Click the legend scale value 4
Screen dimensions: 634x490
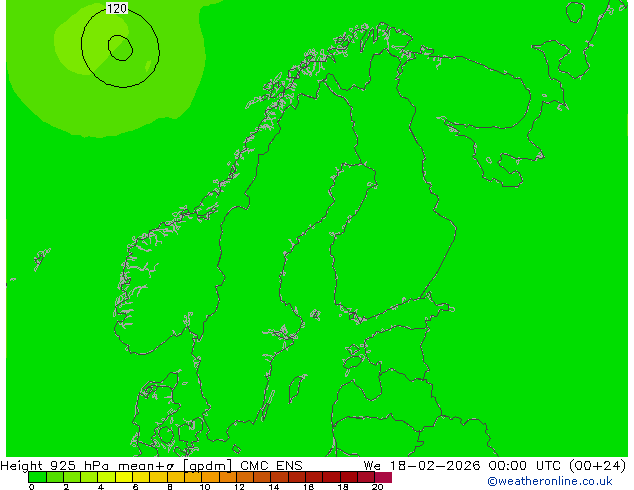coord(101,487)
